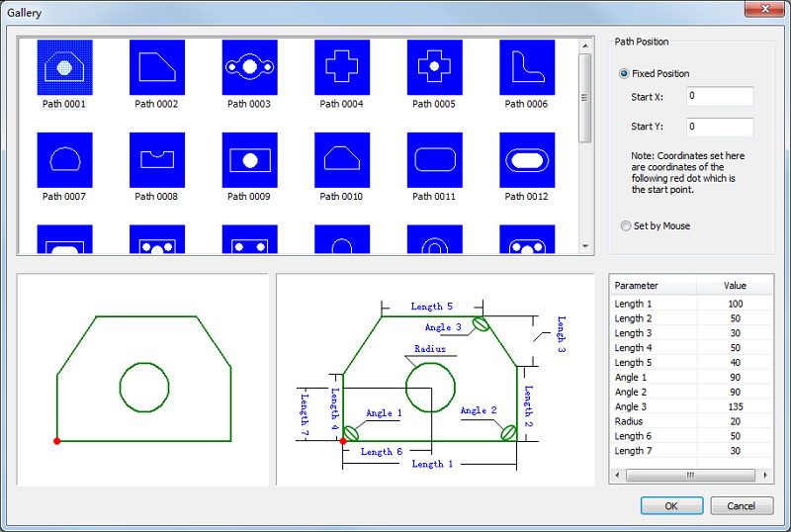This screenshot has height=532, width=791.
Task: Choose the Path 0003 flange shape
Action: [250, 67]
